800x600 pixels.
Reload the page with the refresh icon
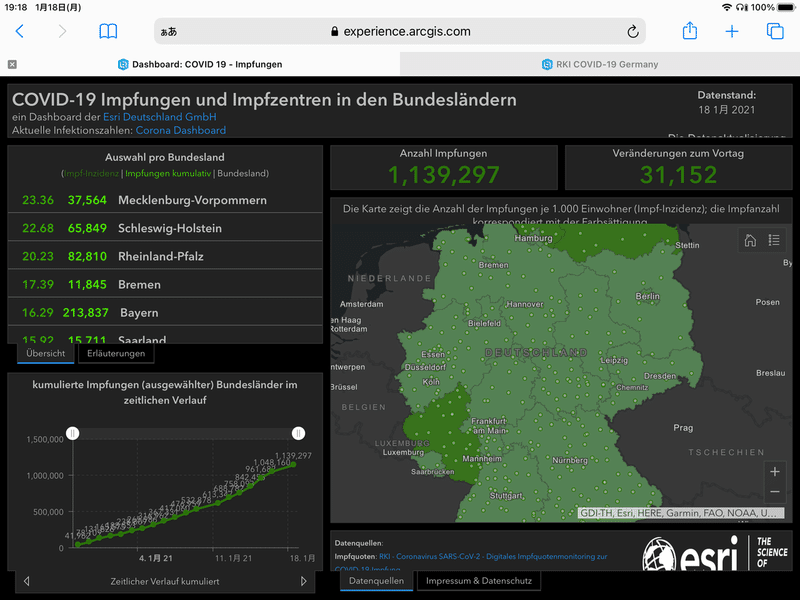[x=633, y=32]
